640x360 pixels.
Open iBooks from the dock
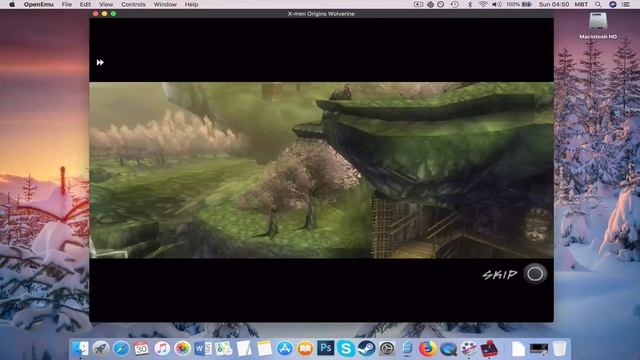(x=305, y=349)
